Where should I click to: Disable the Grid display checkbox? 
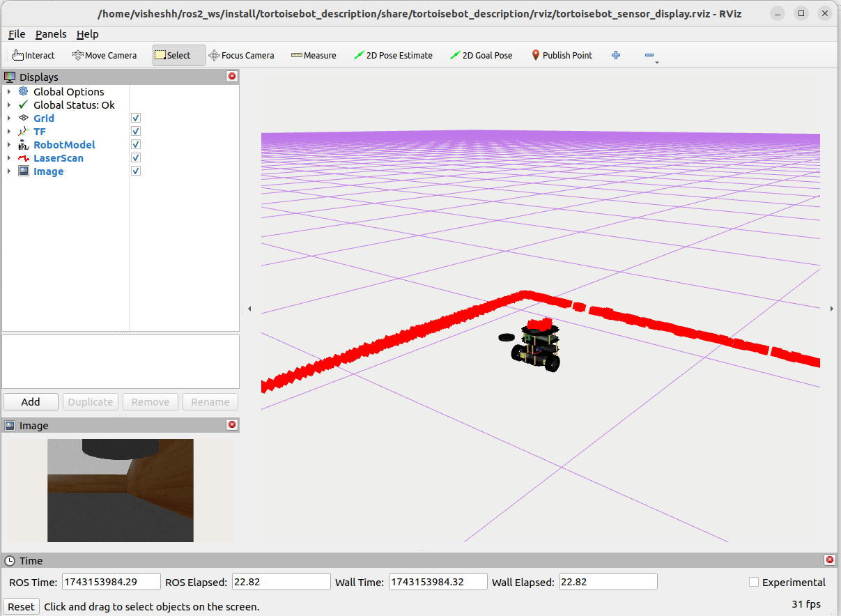pos(136,118)
